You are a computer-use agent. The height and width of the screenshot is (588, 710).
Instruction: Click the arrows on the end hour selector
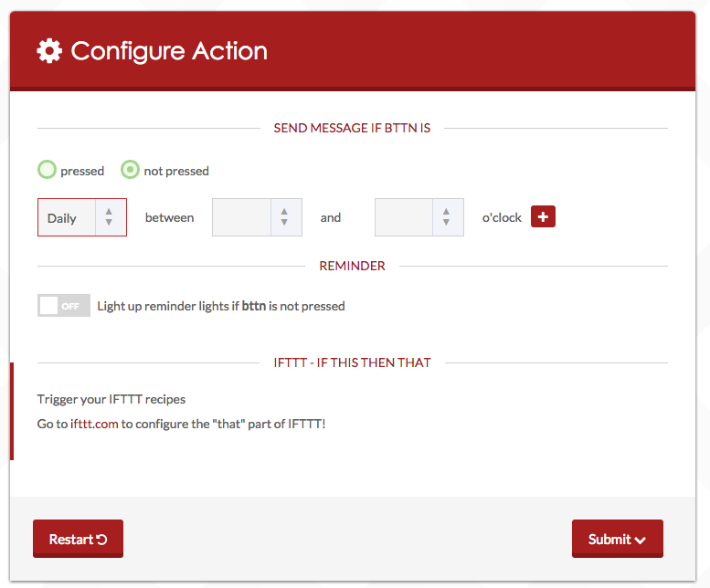coord(447,218)
